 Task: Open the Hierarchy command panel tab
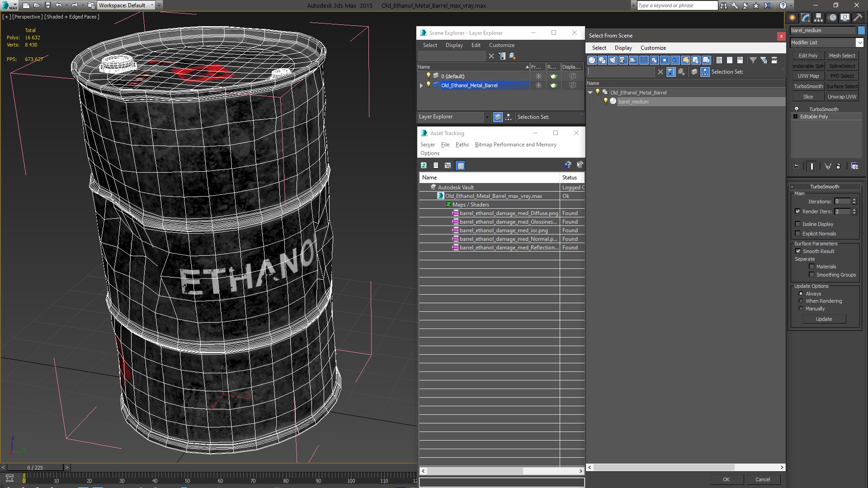coord(818,18)
